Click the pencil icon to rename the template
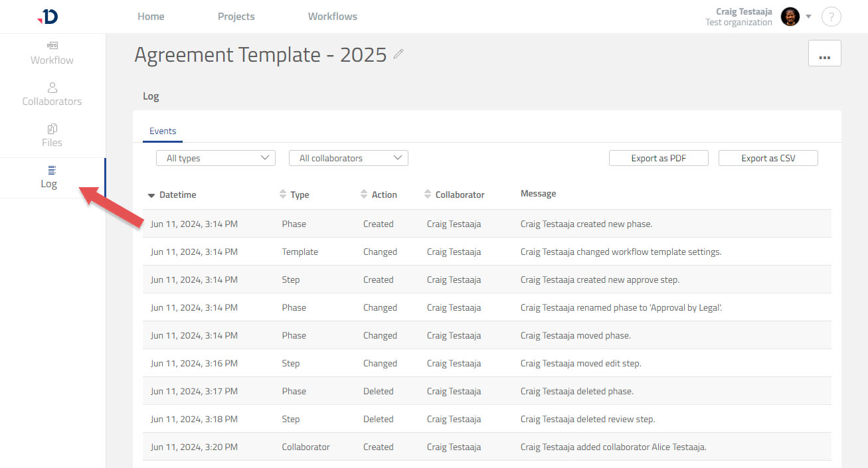This screenshot has height=468, width=868. (398, 54)
